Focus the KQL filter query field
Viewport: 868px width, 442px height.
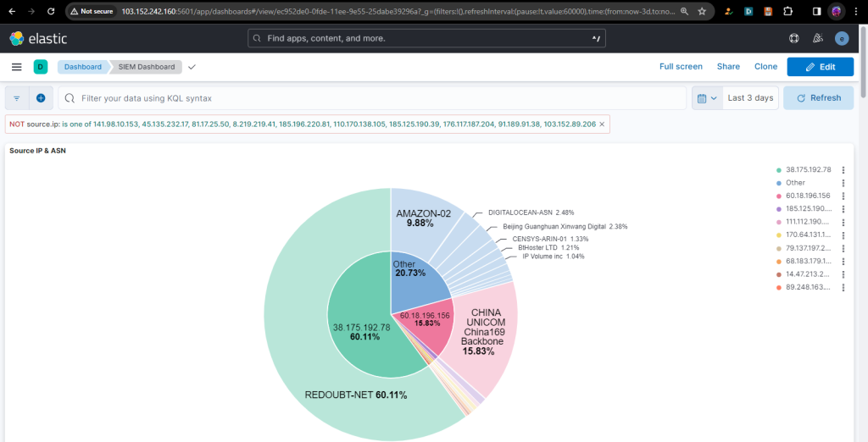tap(372, 98)
